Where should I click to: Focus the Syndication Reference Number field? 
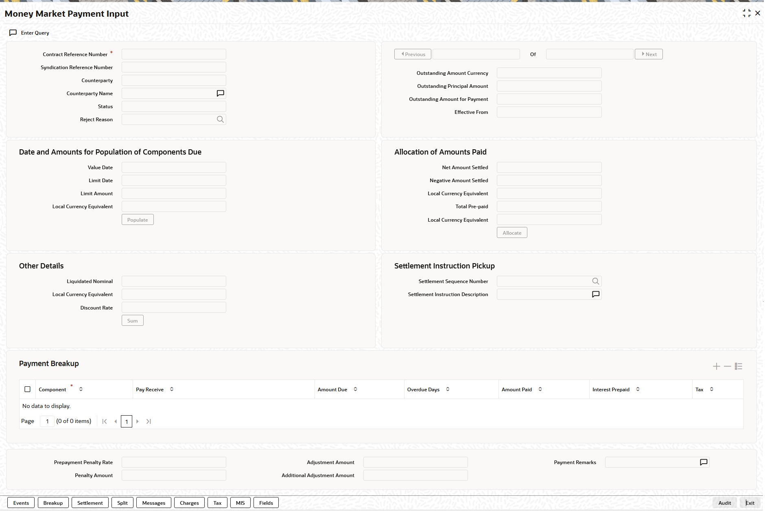(174, 67)
